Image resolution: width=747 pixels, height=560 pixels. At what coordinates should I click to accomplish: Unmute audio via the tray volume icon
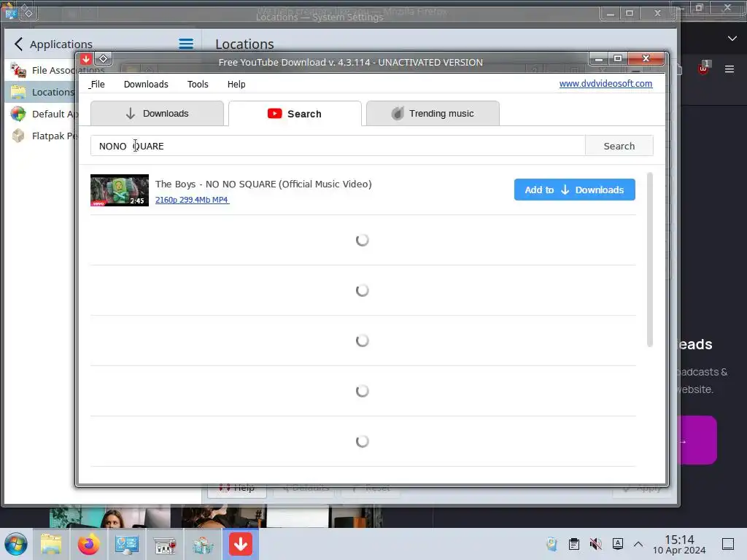(x=595, y=544)
